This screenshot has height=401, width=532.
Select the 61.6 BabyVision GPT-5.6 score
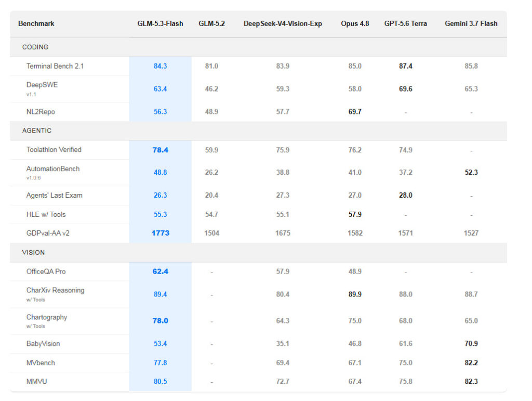coord(405,344)
